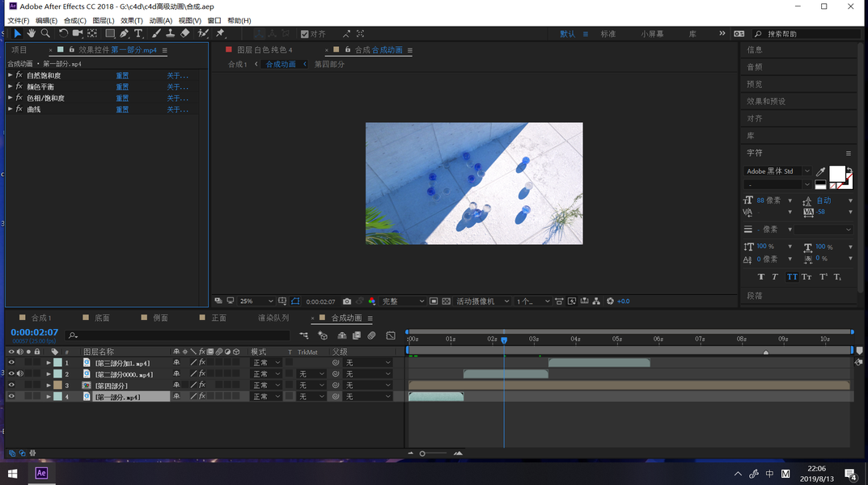Open the composition mini-flowchart icon in timeline
868x485 pixels.
pos(304,335)
